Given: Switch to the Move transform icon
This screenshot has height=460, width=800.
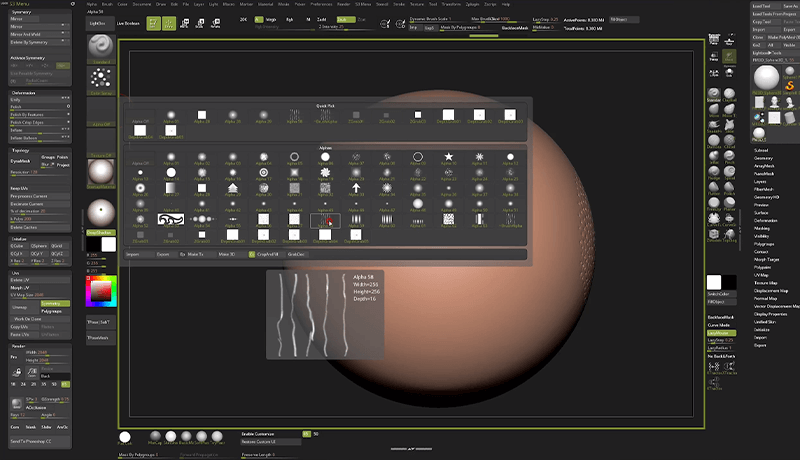Looking at the screenshot, I should 185,23.
